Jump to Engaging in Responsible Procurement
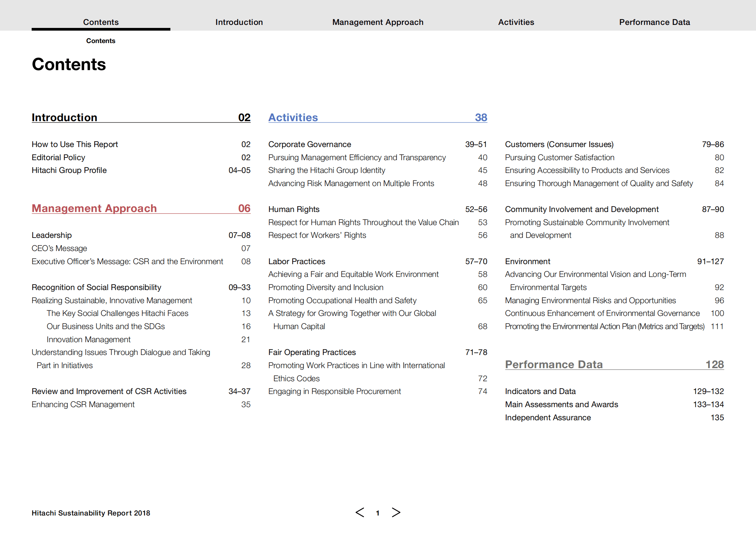The width and height of the screenshot is (756, 534). tap(334, 391)
